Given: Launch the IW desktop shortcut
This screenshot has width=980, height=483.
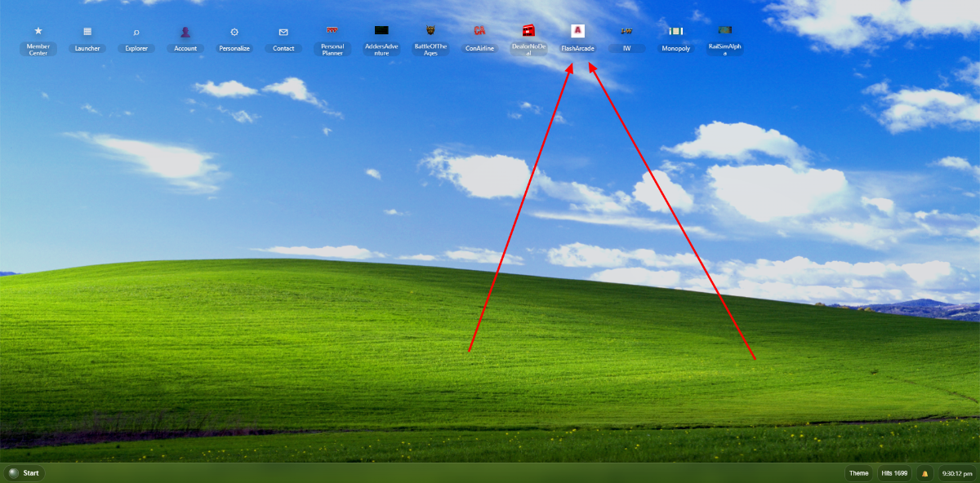Looking at the screenshot, I should (626, 32).
